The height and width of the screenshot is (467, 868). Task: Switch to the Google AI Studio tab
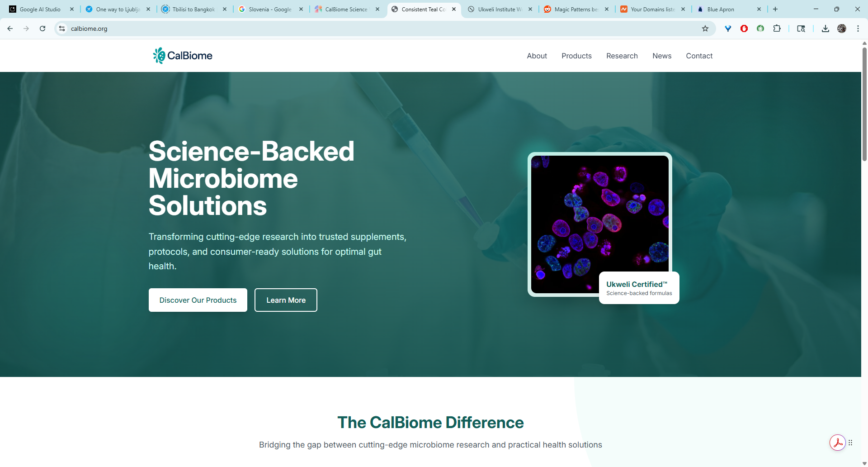(x=40, y=9)
